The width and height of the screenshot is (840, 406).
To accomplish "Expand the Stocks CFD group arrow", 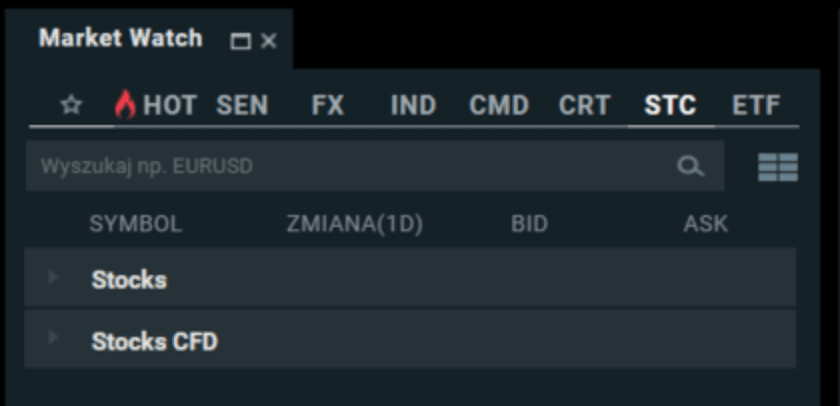I will pos(53,338).
